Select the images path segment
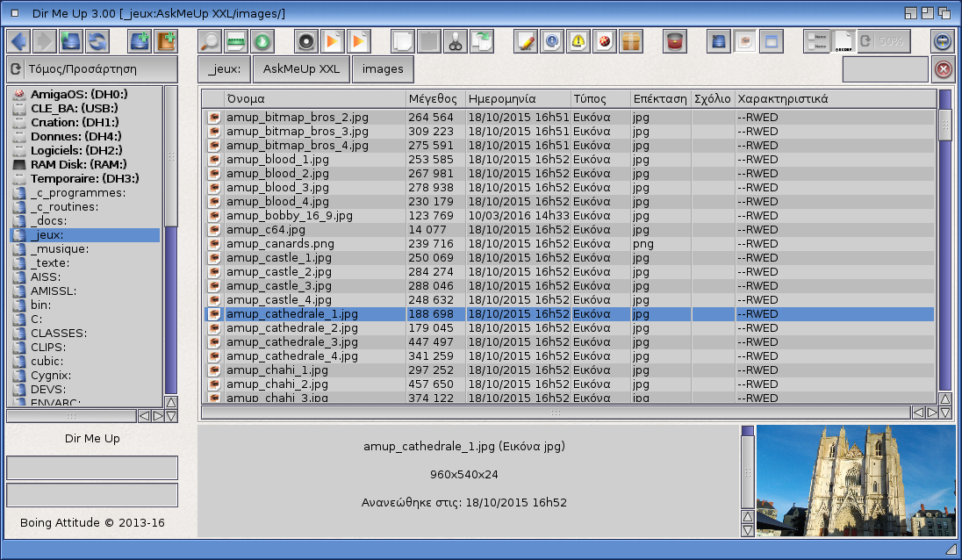This screenshot has height=560, width=962. pos(383,69)
